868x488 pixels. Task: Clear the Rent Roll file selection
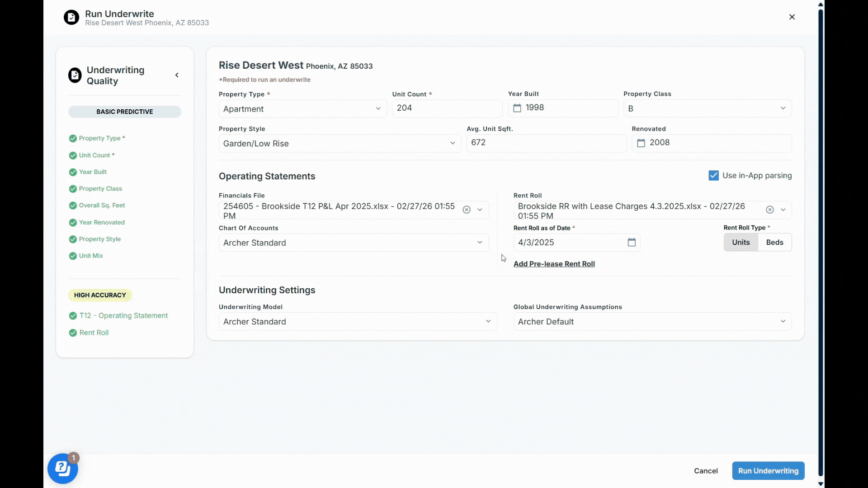point(770,210)
